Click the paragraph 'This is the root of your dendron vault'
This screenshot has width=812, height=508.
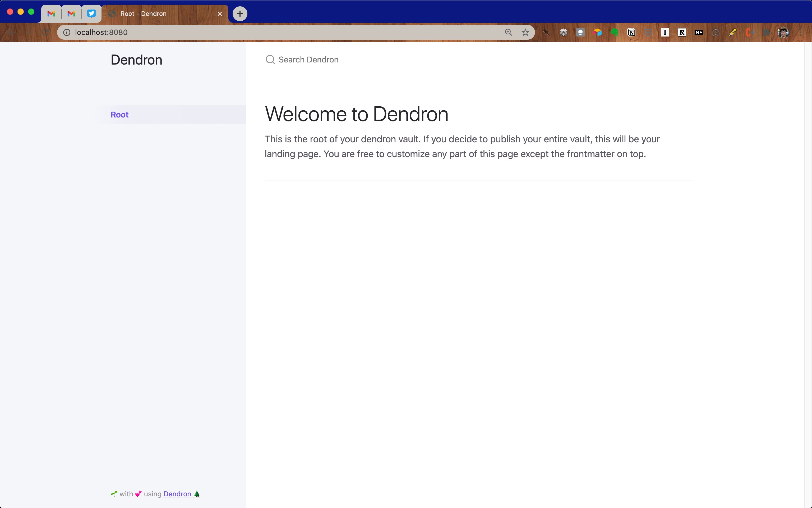tap(462, 147)
